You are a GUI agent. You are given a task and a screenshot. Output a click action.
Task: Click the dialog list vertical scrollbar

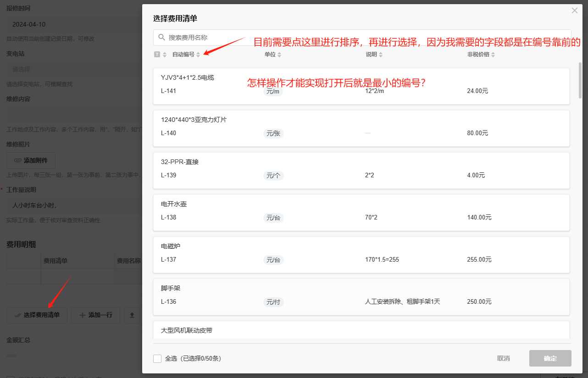click(x=580, y=80)
